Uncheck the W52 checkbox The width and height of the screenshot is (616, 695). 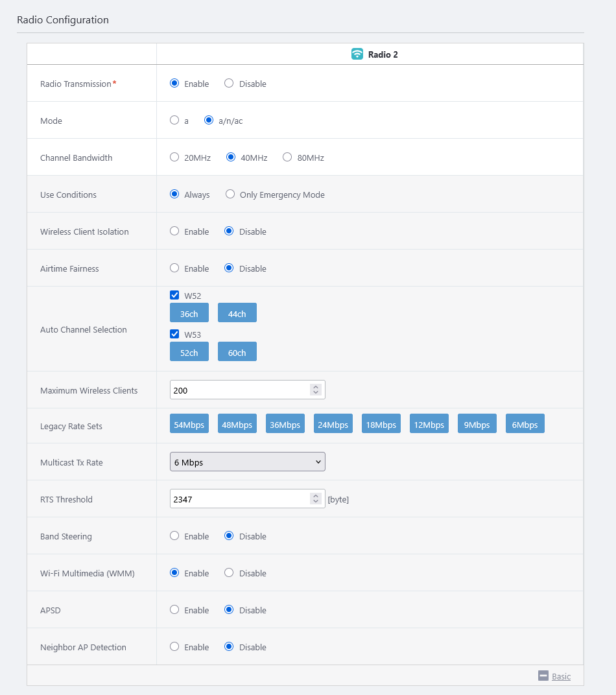(174, 295)
